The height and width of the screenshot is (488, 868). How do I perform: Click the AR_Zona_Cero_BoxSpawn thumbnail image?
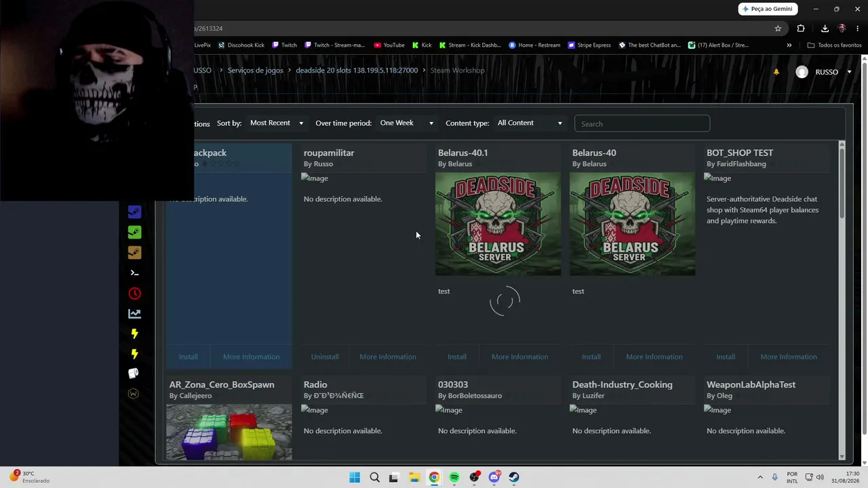click(229, 432)
